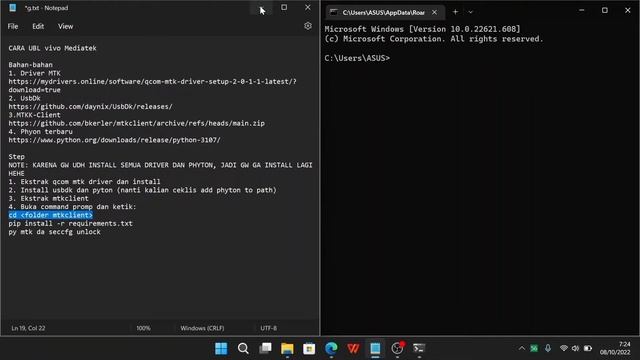Open the taskbar app with red badge

pyautogui.click(x=398, y=348)
